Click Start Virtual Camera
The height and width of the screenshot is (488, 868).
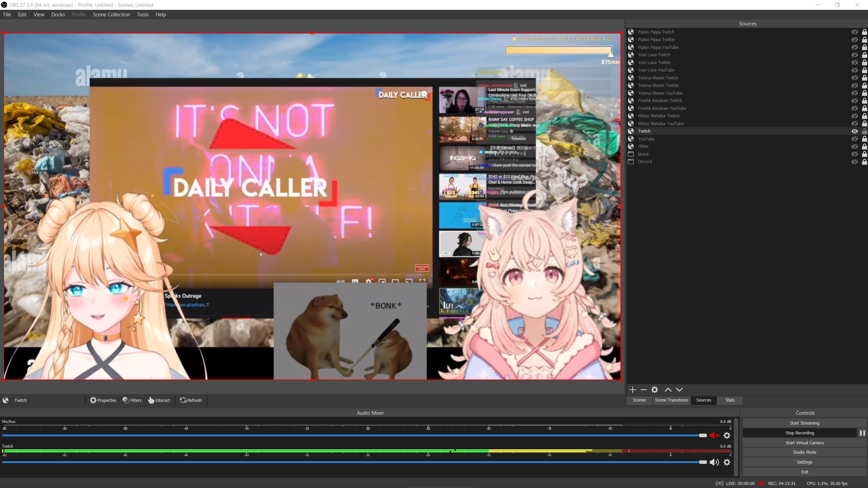click(x=804, y=443)
